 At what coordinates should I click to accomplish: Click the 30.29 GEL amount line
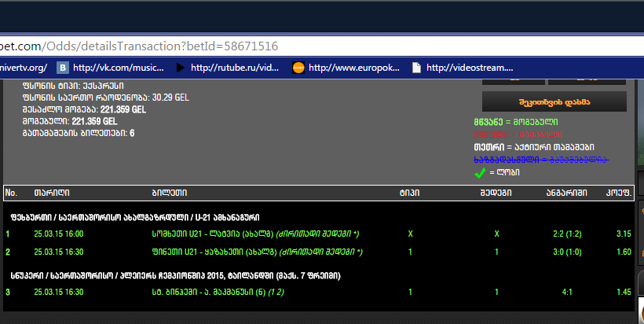tap(105, 98)
